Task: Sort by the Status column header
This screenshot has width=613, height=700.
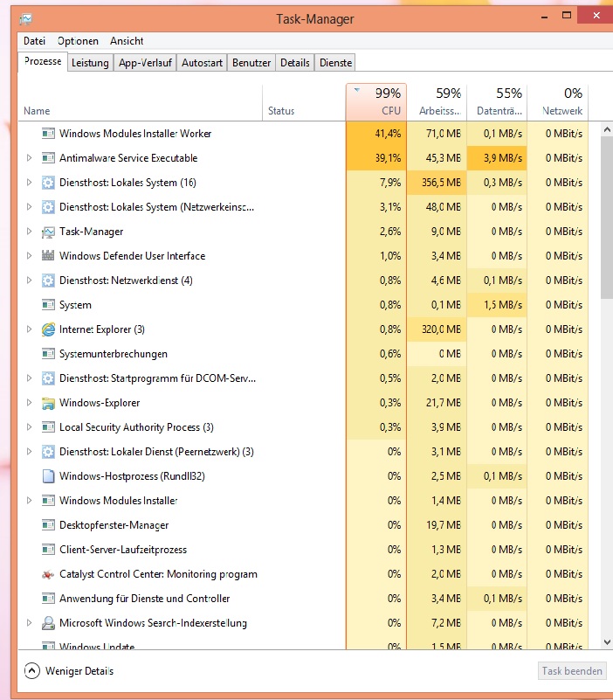Action: tap(304, 102)
